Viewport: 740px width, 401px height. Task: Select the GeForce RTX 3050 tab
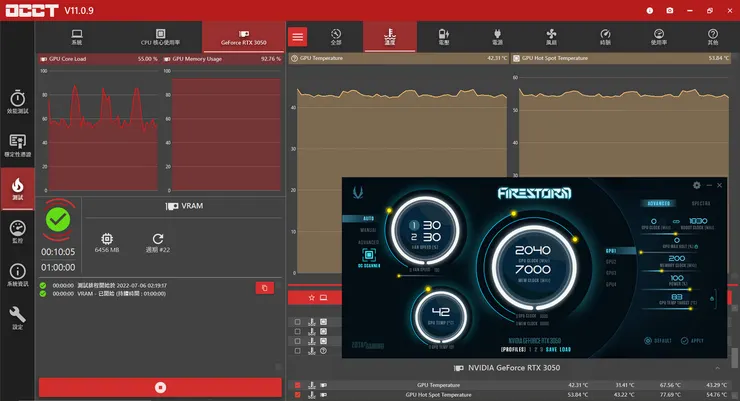point(244,37)
